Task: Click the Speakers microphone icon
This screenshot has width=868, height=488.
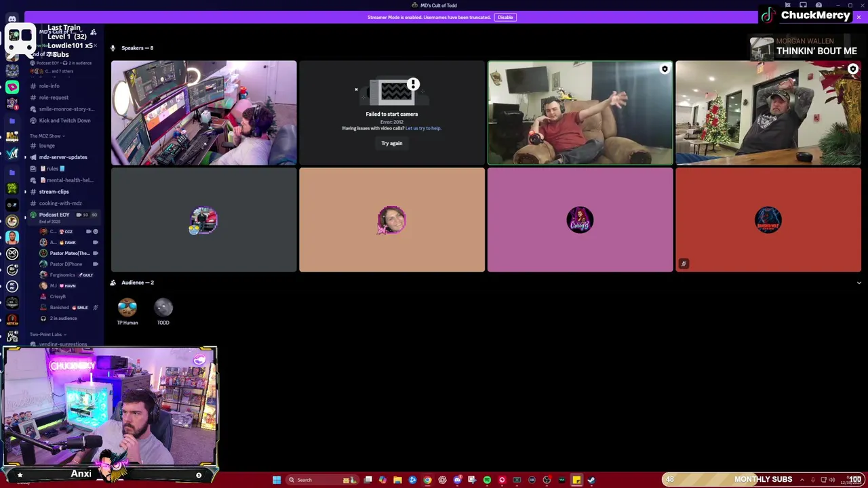Action: click(113, 48)
